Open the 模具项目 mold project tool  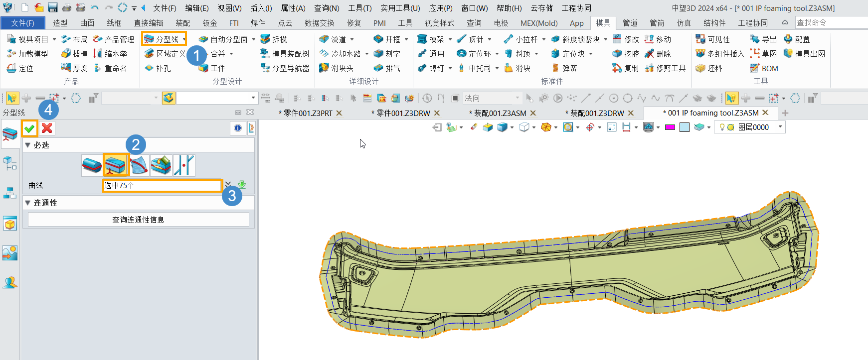click(27, 39)
